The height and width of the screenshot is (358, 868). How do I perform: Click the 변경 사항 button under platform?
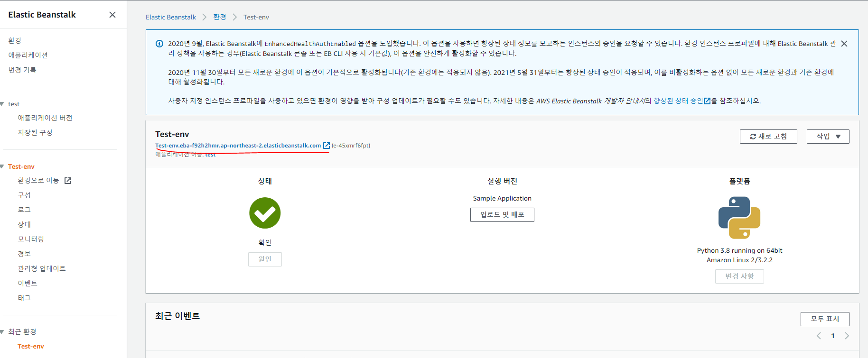(x=739, y=276)
